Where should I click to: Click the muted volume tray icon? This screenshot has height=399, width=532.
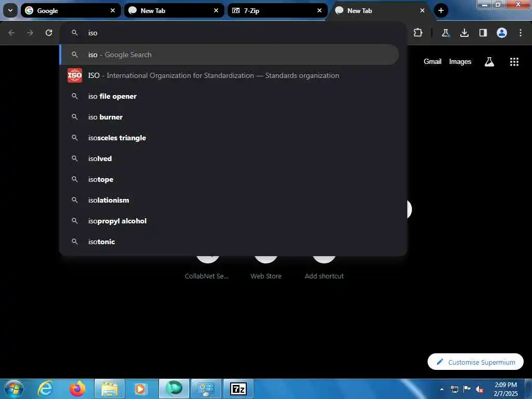[479, 389]
